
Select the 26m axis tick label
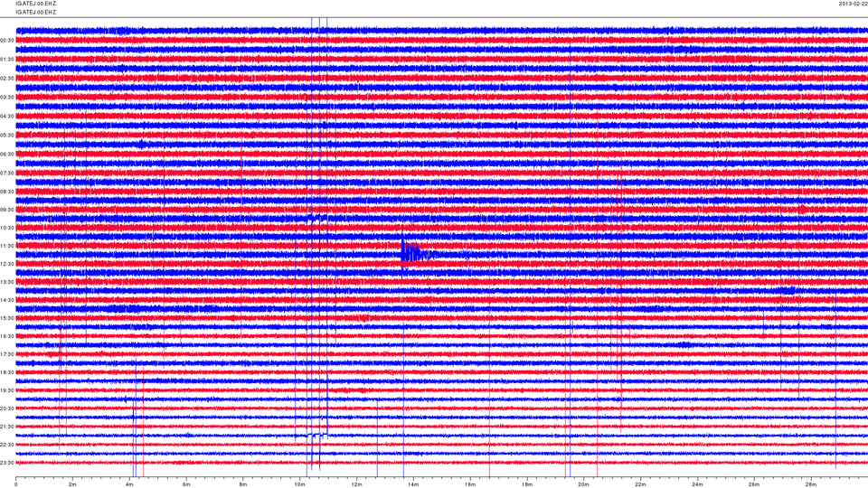[x=753, y=484]
